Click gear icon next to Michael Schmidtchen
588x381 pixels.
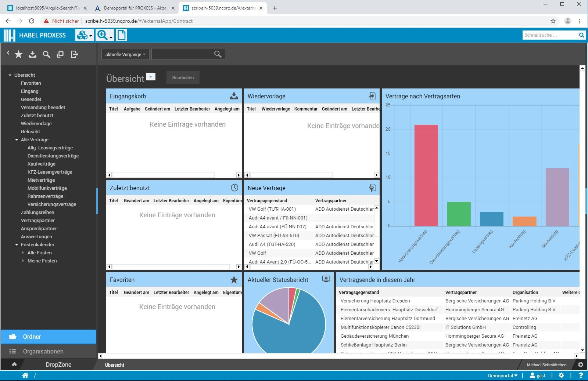(581, 365)
